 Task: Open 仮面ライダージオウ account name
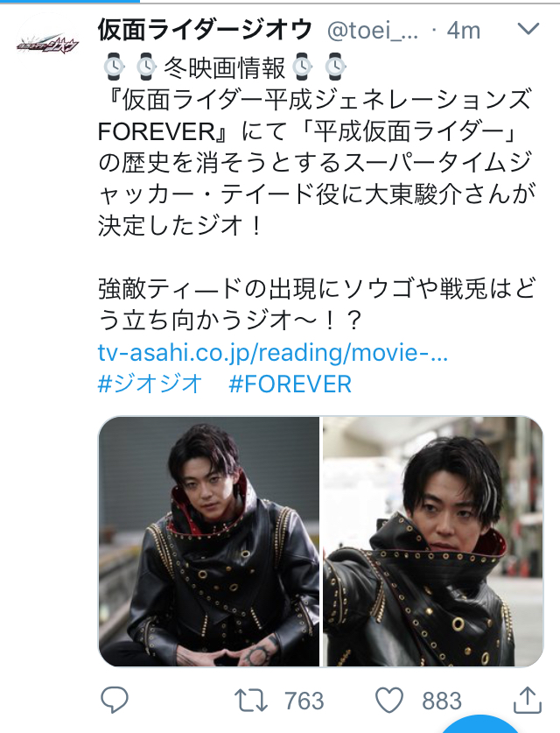(205, 30)
